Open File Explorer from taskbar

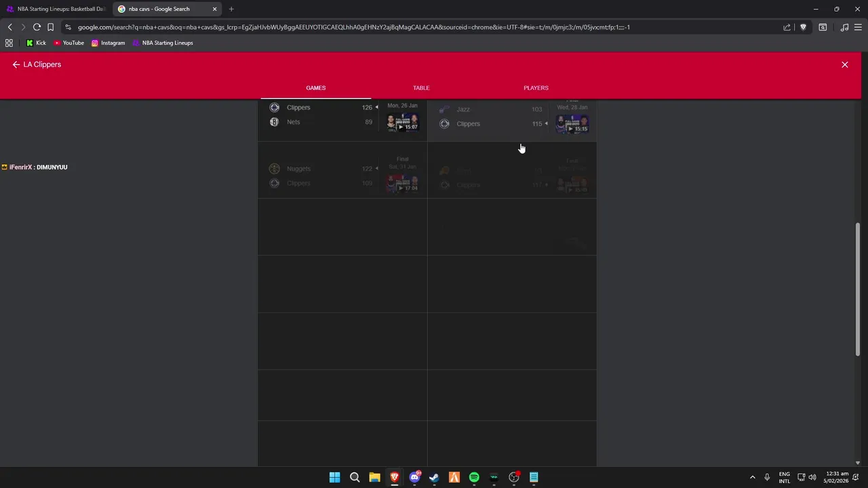374,477
